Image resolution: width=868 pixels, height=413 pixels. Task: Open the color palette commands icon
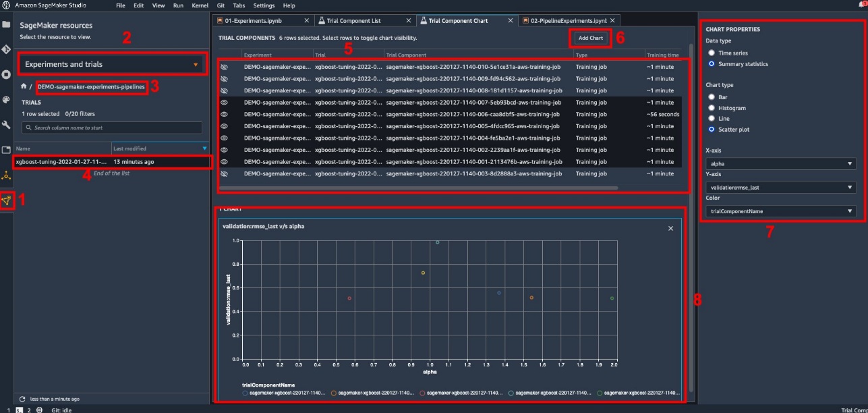tap(6, 100)
